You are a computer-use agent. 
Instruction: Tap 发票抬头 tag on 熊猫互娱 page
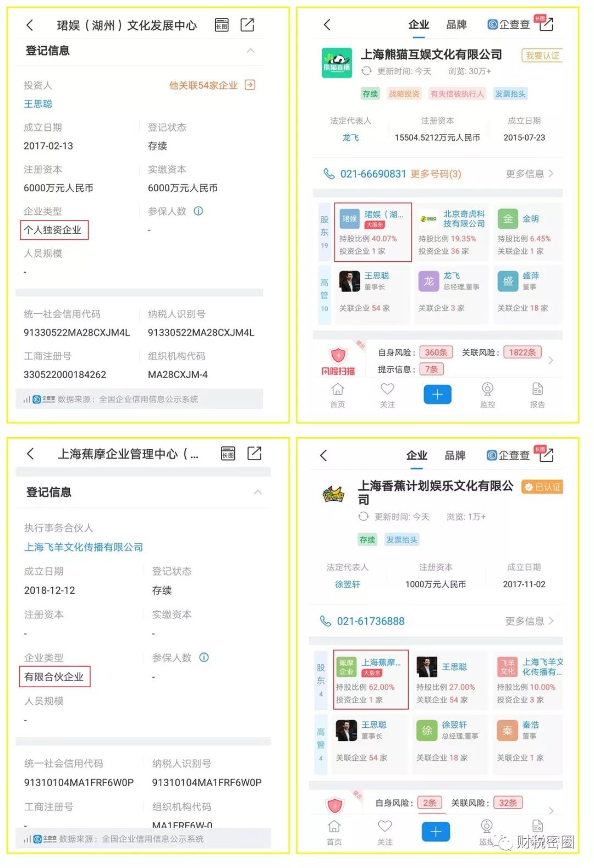pos(510,94)
